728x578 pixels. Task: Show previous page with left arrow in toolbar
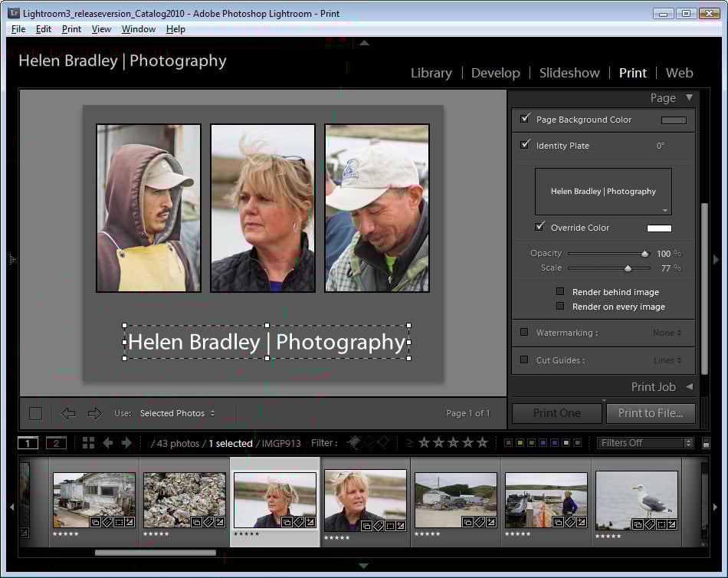click(68, 414)
